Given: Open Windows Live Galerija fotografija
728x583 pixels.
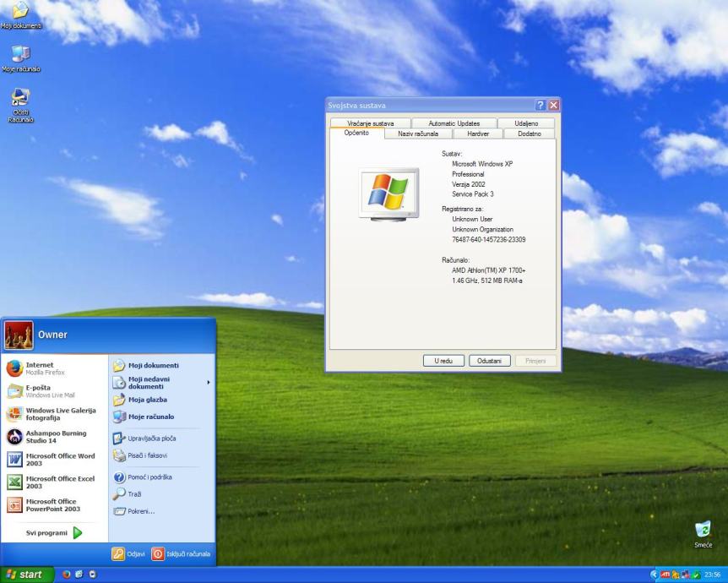Looking at the screenshot, I should pos(56,414).
